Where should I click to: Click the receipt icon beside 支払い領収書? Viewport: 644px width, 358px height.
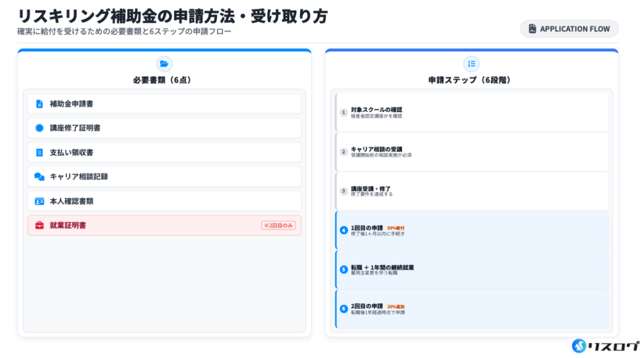pos(40,153)
